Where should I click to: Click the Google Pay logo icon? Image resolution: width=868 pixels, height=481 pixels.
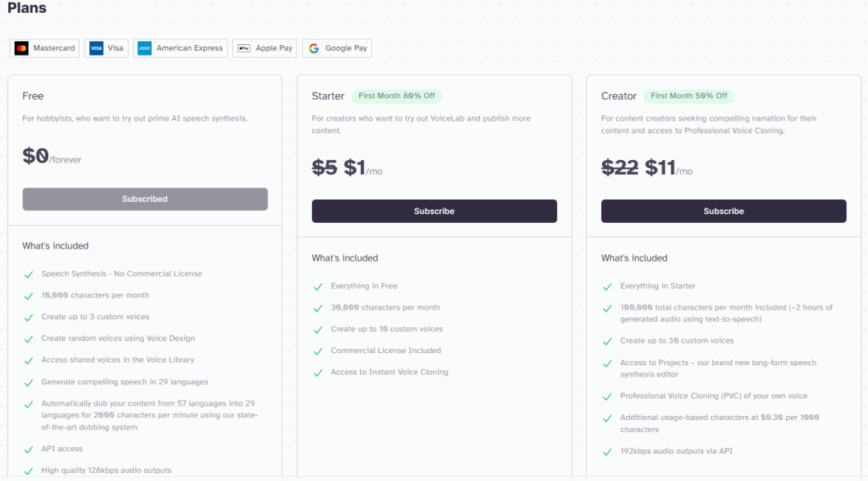click(313, 48)
